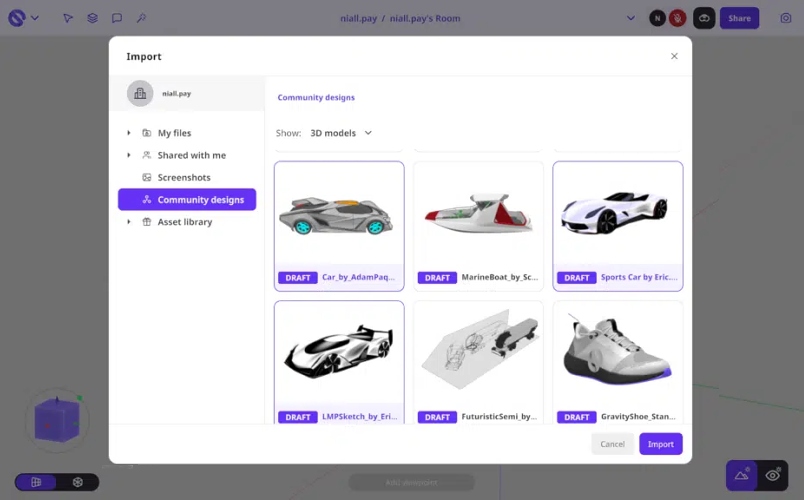804x500 pixels.
Task: Select Community designs in sidebar
Action: coord(187,199)
